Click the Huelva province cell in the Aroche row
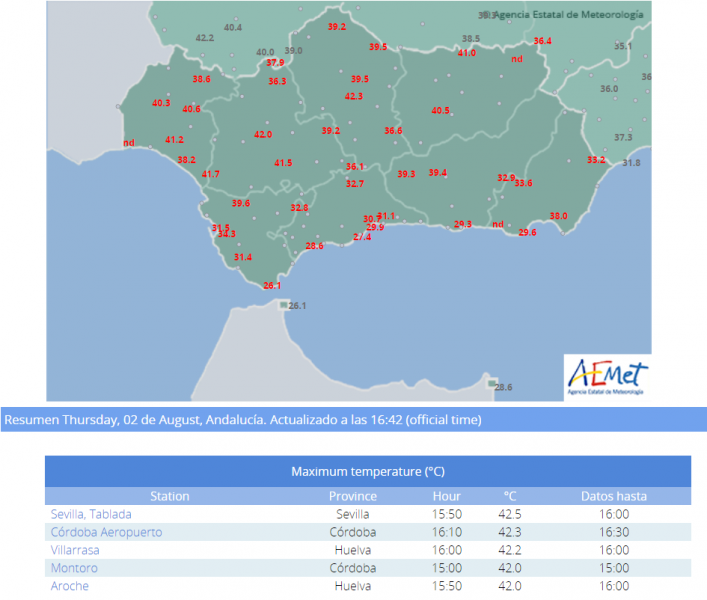The image size is (707, 600). pos(353,586)
